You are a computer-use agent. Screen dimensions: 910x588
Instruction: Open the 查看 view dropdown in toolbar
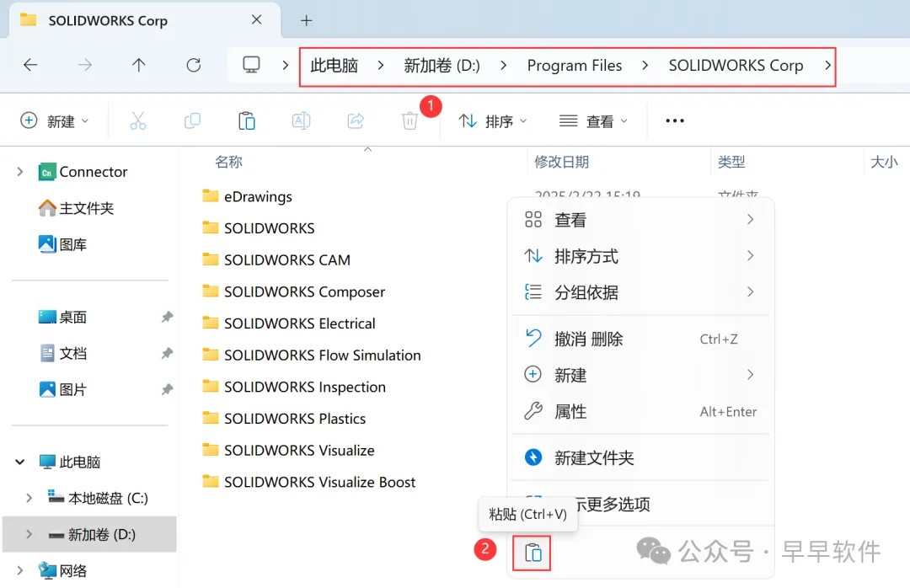(x=593, y=120)
